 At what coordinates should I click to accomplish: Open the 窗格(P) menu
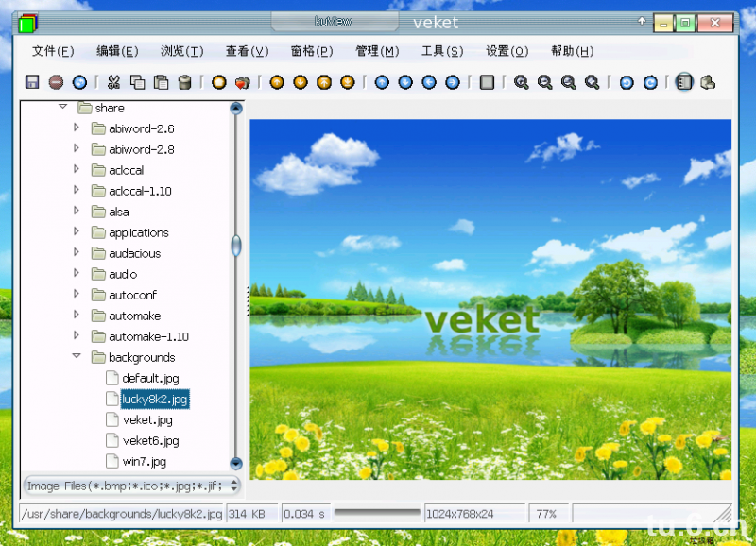[312, 51]
